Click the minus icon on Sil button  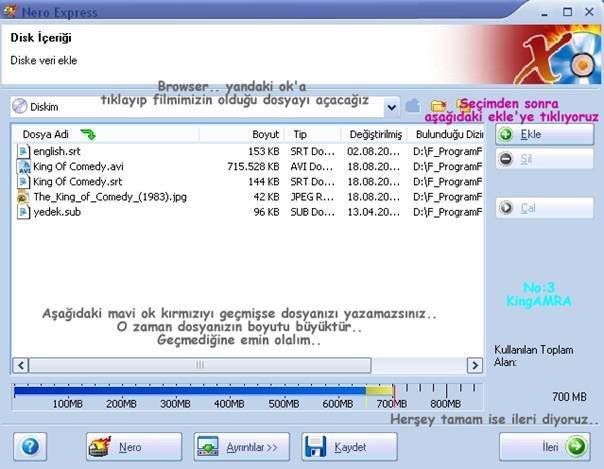(506, 159)
